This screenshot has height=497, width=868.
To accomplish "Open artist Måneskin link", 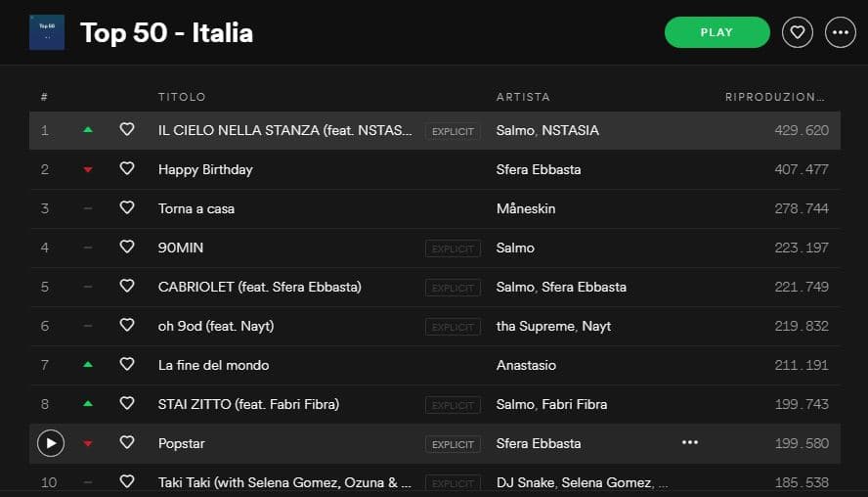I will 525,208.
